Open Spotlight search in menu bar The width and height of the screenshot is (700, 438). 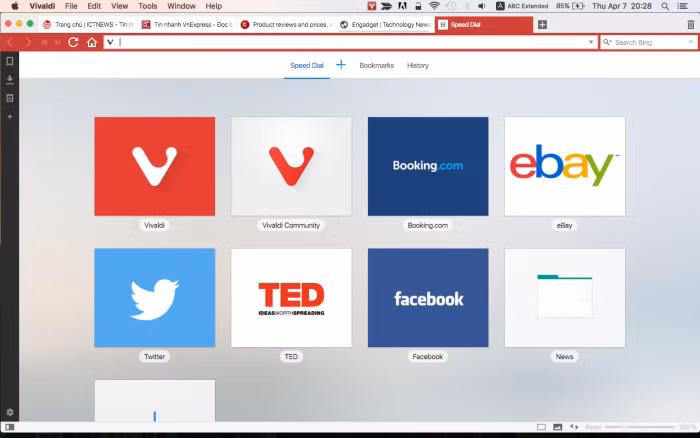click(665, 6)
